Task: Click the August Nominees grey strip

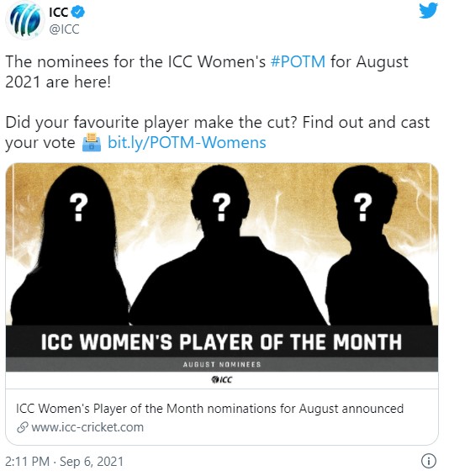Action: (x=222, y=364)
